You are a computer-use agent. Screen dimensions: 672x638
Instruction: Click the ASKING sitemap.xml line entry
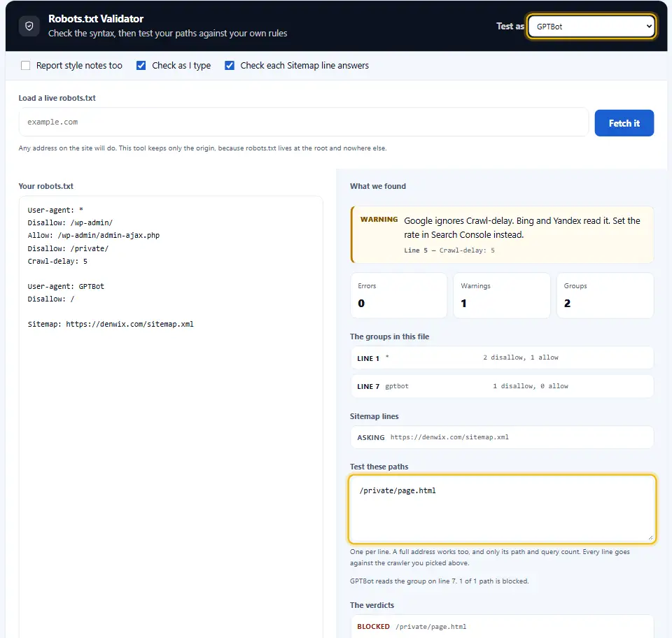502,437
